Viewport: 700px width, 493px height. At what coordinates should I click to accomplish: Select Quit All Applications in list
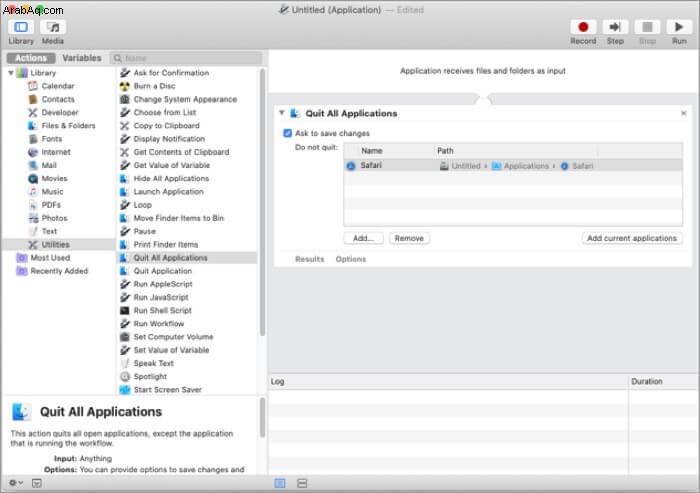(x=187, y=258)
